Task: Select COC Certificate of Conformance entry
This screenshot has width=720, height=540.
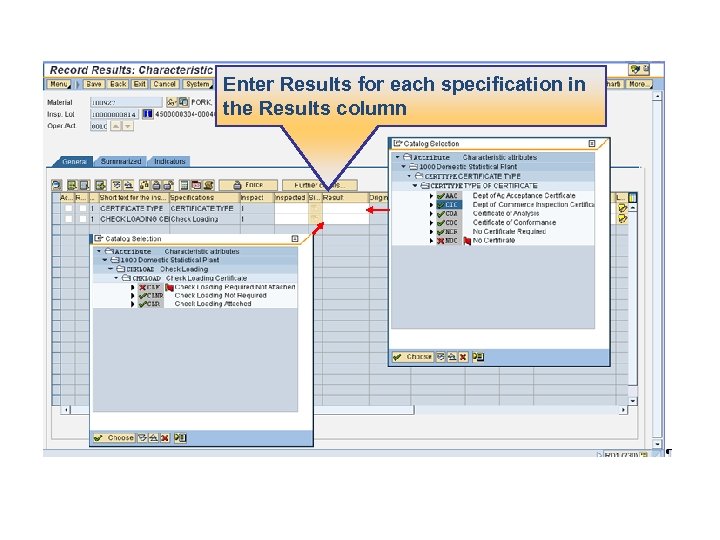Action: [514, 223]
